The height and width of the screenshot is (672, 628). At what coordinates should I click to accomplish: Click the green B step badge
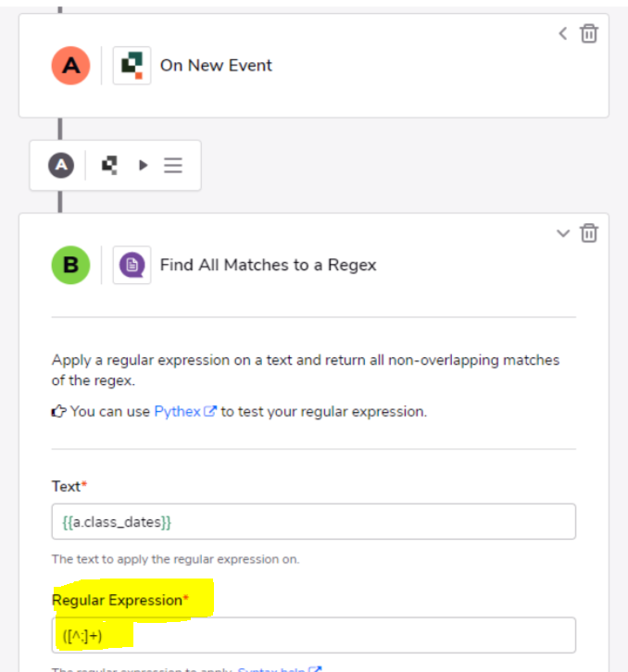coord(70,265)
